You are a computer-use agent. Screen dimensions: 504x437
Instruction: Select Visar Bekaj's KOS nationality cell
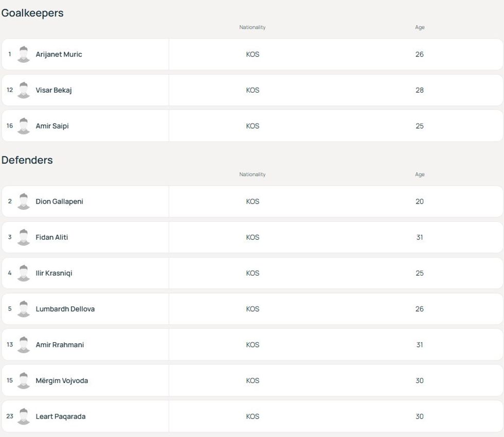253,90
